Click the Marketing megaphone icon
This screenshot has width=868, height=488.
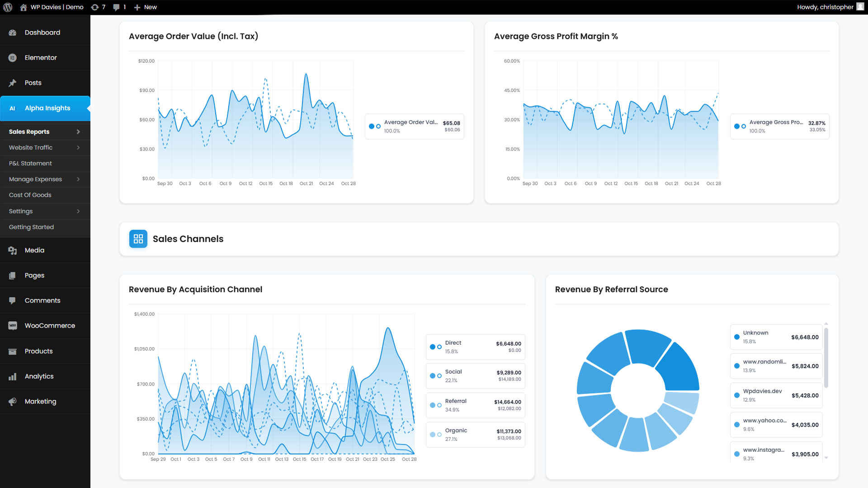(13, 402)
